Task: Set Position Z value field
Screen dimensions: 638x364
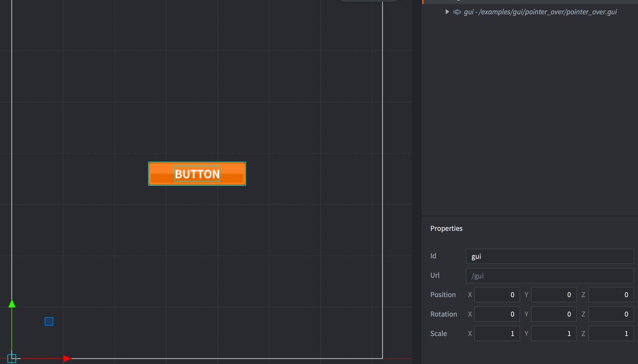Action: pyautogui.click(x=611, y=295)
